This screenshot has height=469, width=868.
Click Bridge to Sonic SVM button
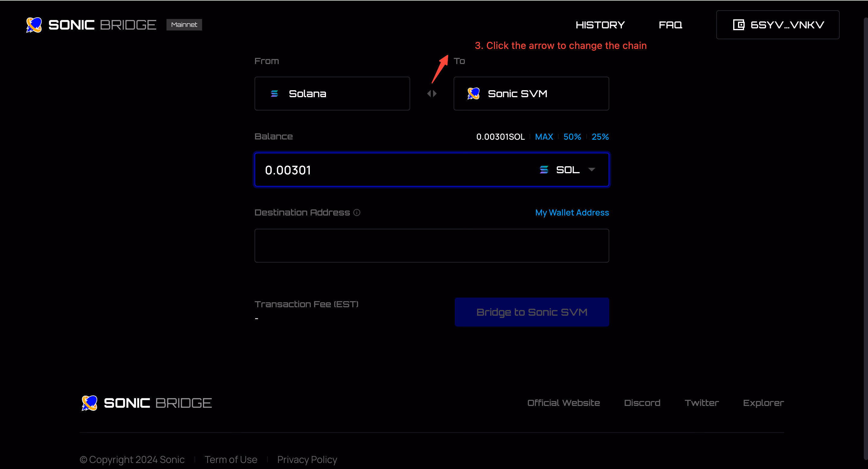click(532, 312)
